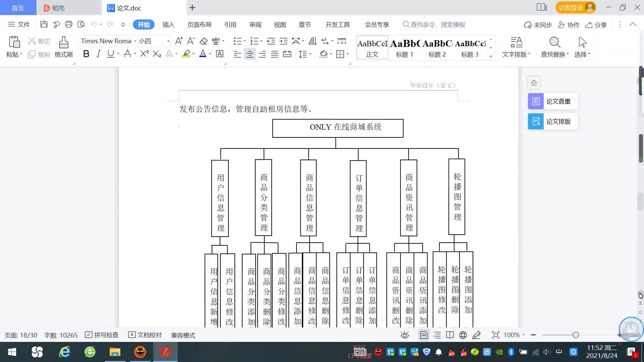This screenshot has width=644, height=362.
Task: Expand the numbered list dropdown arrow
Action: pos(261,41)
